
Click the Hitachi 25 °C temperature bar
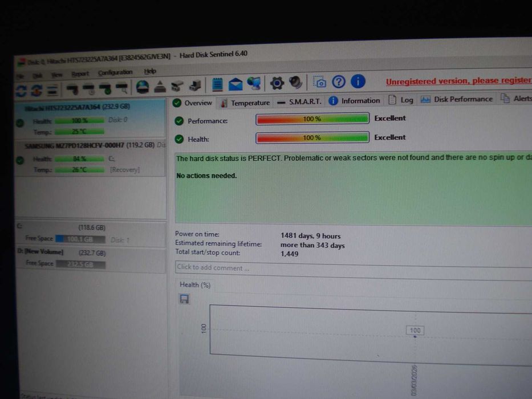point(79,131)
